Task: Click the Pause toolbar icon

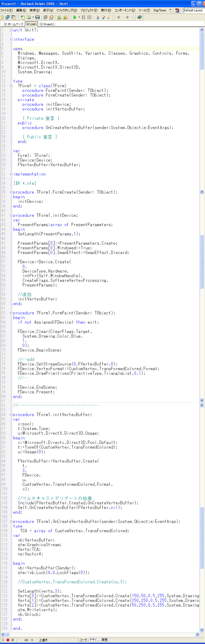Action: (x=83, y=17)
